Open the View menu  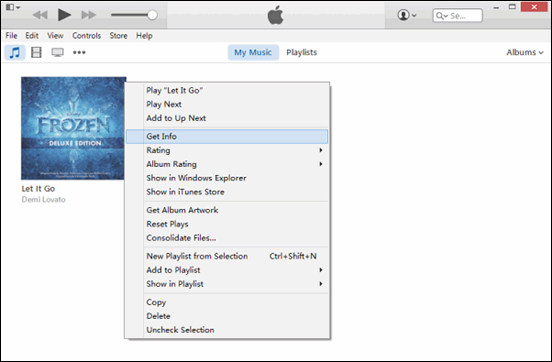click(55, 36)
